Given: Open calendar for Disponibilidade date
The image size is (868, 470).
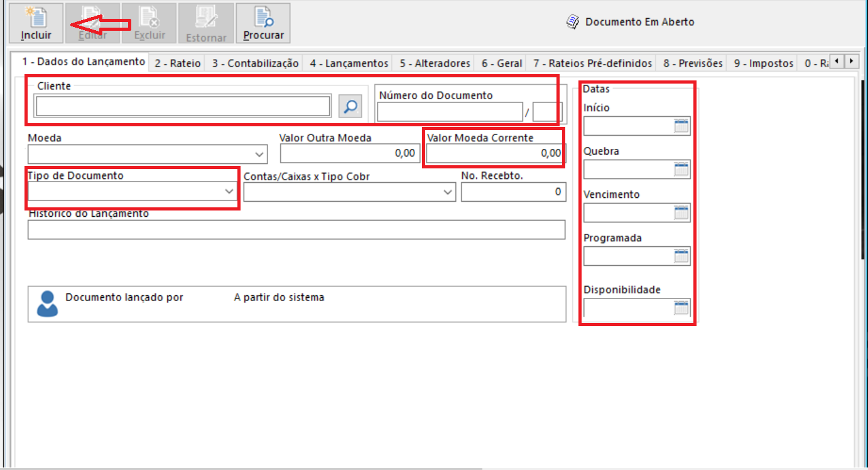Looking at the screenshot, I should [681, 308].
